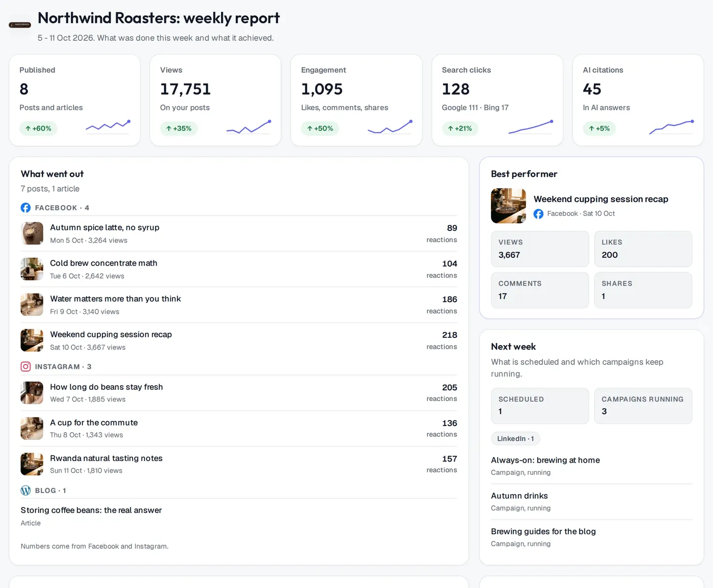The width and height of the screenshot is (713, 588).
Task: Click the VIEWS 3,667 stat tile
Action: pyautogui.click(x=540, y=249)
